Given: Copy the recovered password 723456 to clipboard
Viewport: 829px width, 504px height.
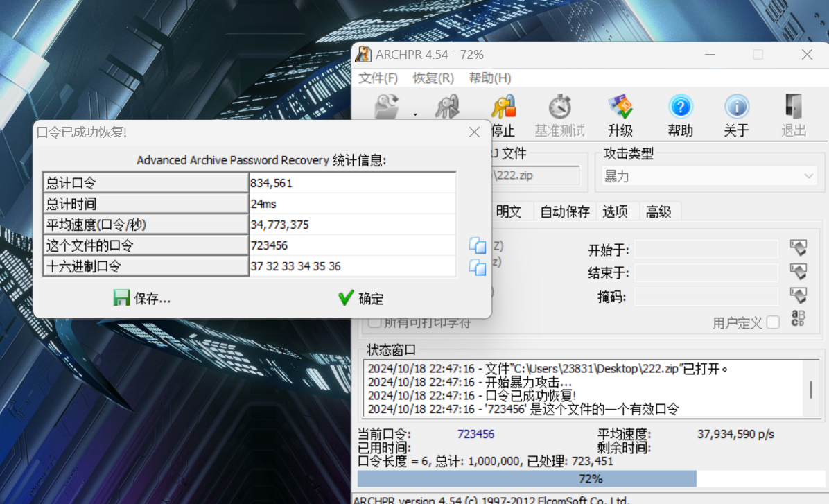Looking at the screenshot, I should pos(478,245).
